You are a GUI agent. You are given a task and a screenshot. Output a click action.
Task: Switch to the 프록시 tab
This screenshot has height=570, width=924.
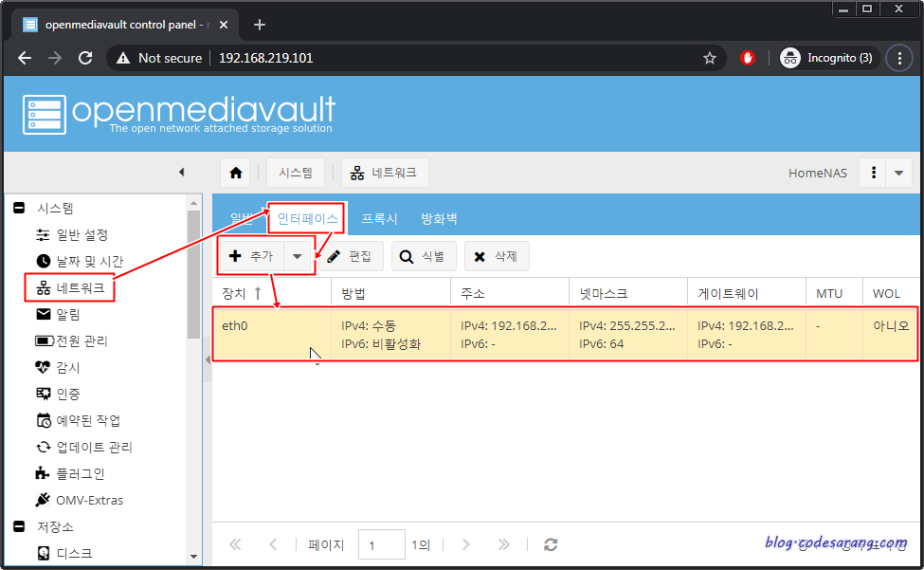click(379, 219)
